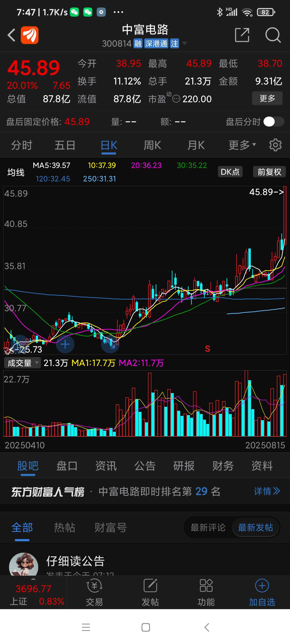
Task: Tap the 20250815 end date label
Action: [265, 445]
